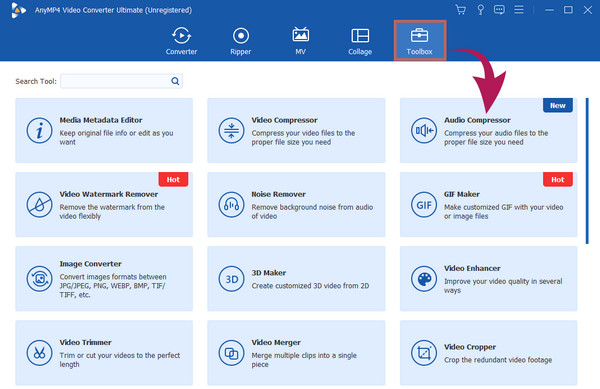Screen dimensions: 600x389
Task: Open the Converter tab
Action: 181,41
